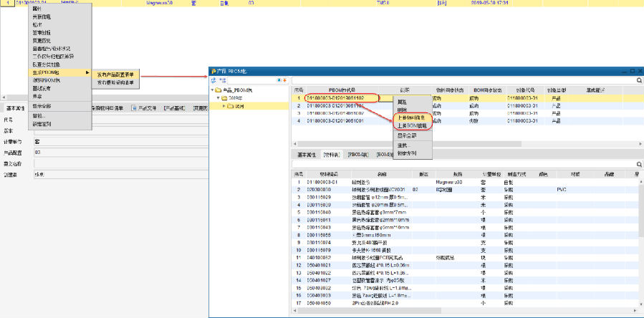Select 发布产品配置清单 in the submenu
This screenshot has width=644, height=318.
[116, 74]
